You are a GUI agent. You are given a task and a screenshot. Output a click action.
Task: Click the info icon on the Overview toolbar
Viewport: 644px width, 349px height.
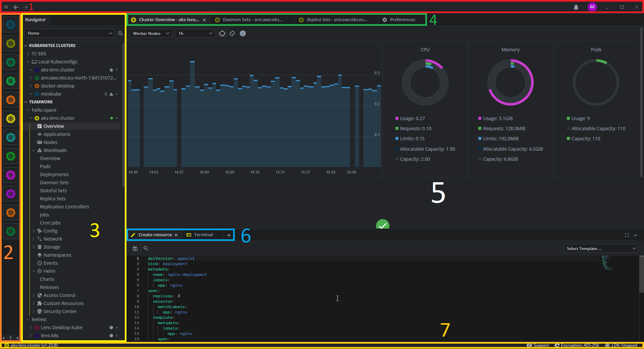243,33
